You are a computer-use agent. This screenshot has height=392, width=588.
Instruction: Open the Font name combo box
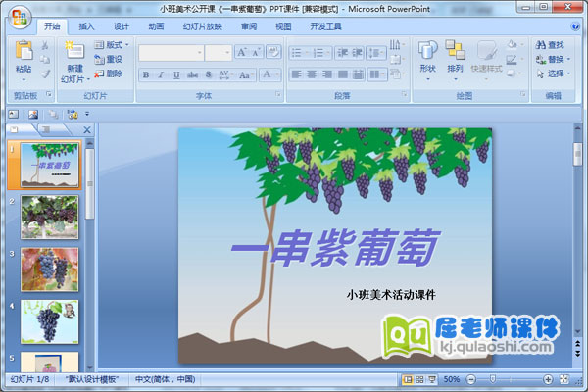point(171,53)
